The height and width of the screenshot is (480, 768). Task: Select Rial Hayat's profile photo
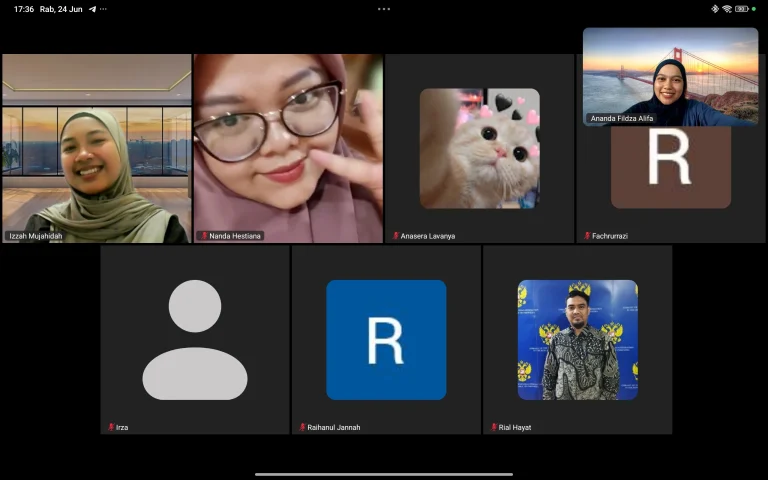coord(577,340)
